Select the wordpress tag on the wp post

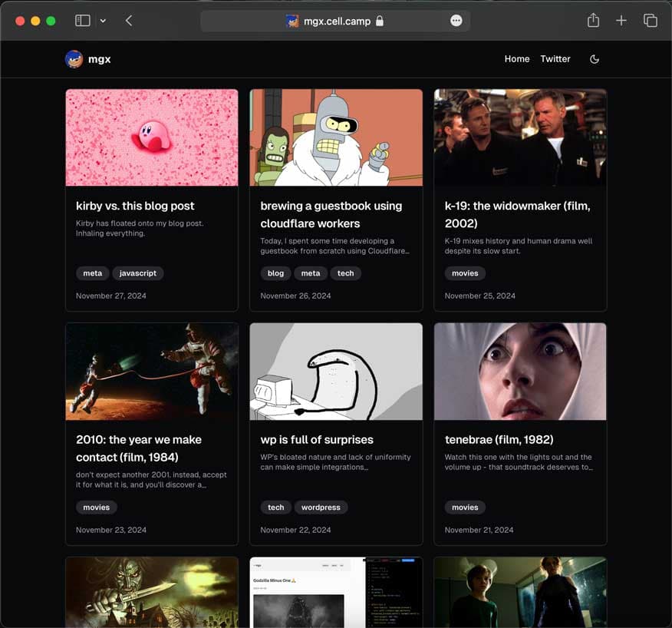pos(321,507)
